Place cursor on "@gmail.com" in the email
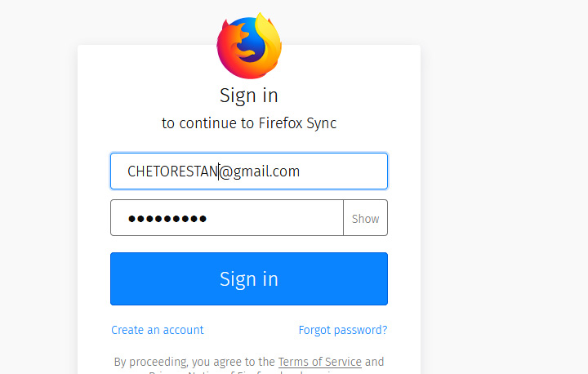This screenshot has height=374, width=588. pyautogui.click(x=260, y=171)
